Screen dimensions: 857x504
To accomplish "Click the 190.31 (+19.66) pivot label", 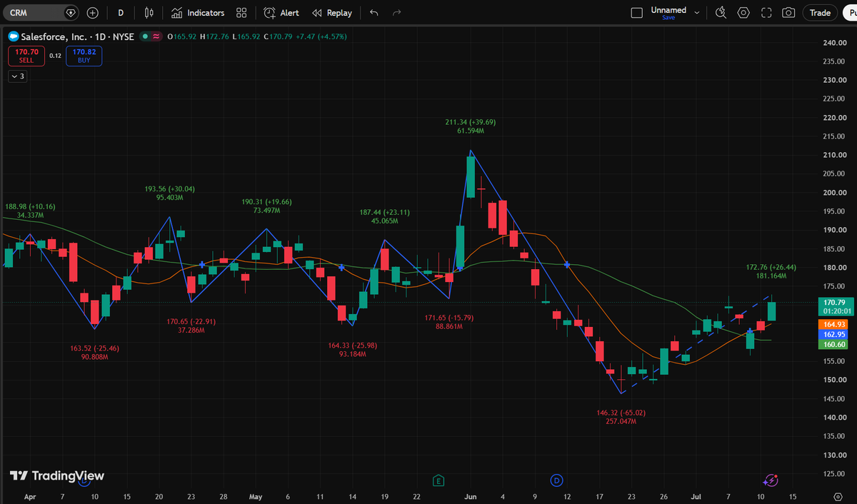I will tap(266, 202).
